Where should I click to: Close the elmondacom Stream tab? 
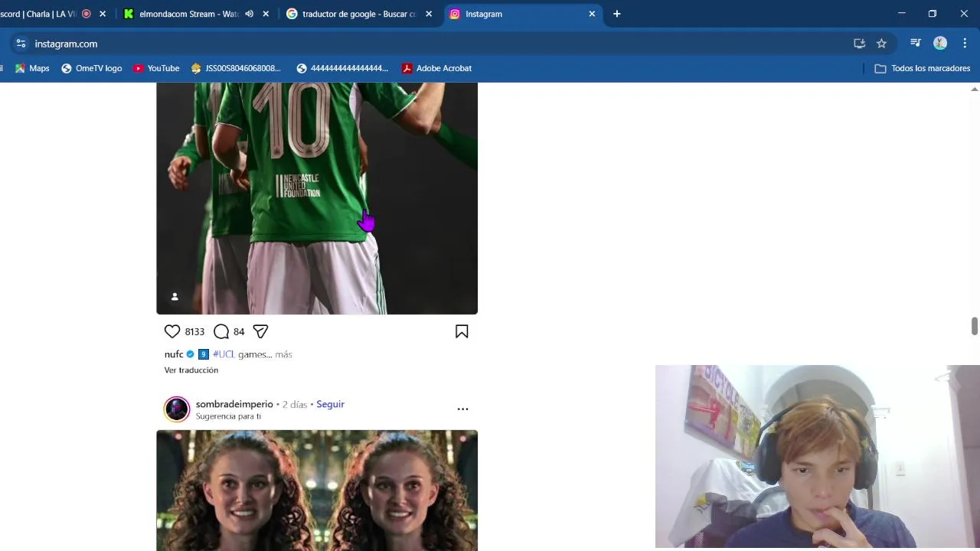[266, 14]
